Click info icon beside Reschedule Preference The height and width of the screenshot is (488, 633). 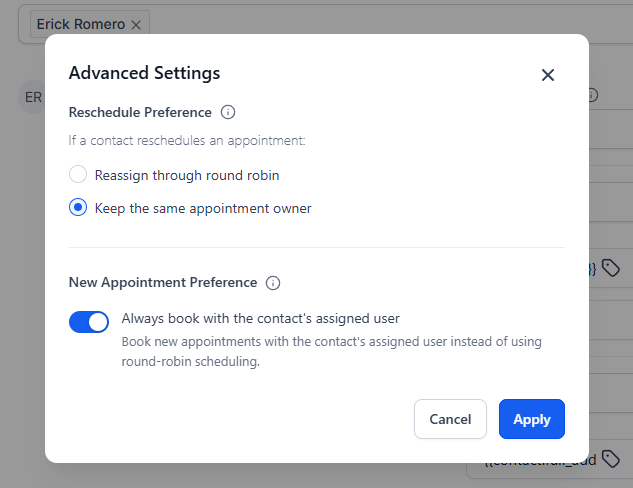pyautogui.click(x=228, y=112)
